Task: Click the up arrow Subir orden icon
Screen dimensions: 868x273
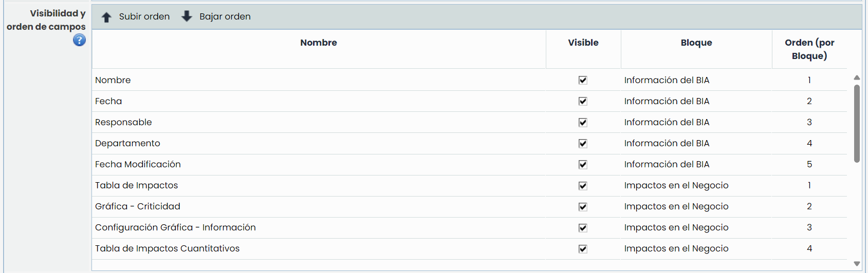Action: [106, 17]
